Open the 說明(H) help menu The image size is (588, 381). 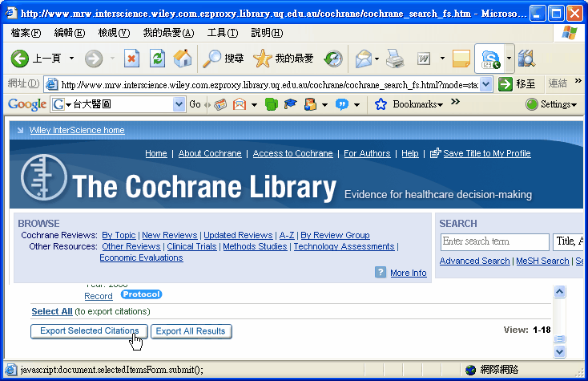point(267,33)
